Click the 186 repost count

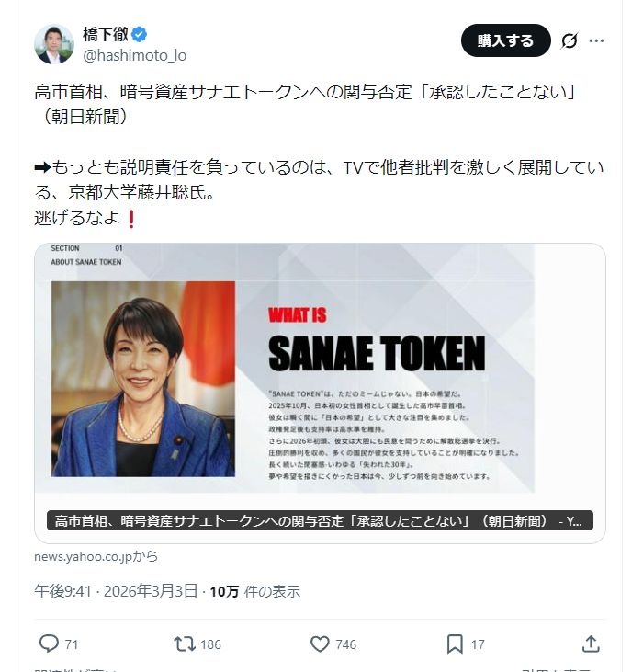pos(210,644)
